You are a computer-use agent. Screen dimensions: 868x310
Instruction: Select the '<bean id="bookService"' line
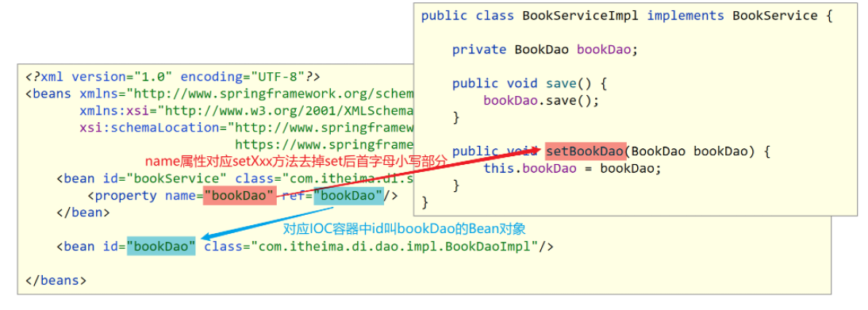[x=234, y=179]
